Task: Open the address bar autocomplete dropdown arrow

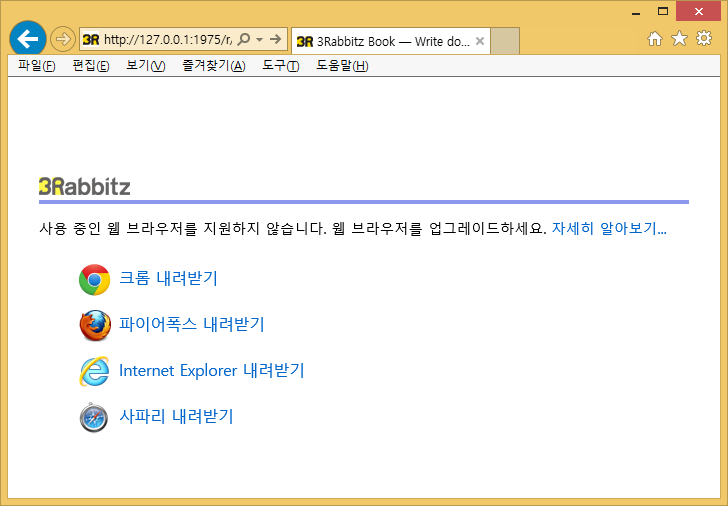Action: tap(260, 39)
